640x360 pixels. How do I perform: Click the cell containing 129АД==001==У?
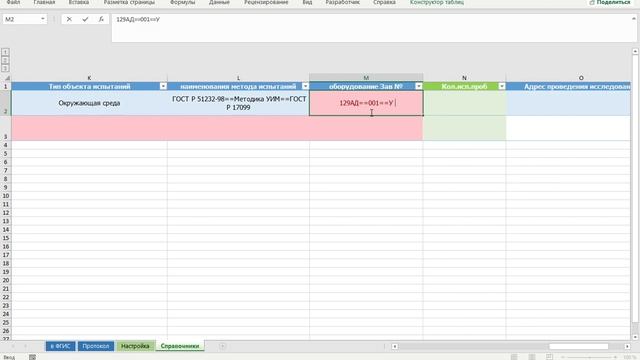click(366, 103)
